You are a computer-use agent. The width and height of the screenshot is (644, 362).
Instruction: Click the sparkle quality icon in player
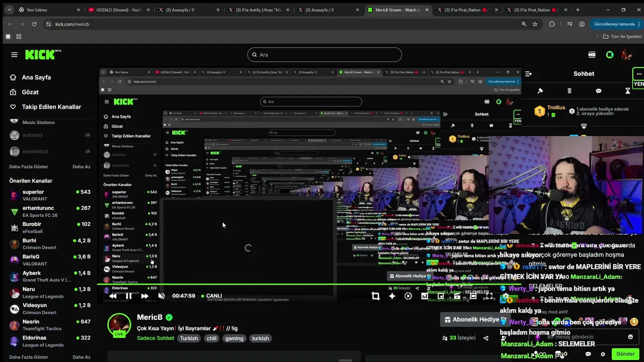click(392, 296)
